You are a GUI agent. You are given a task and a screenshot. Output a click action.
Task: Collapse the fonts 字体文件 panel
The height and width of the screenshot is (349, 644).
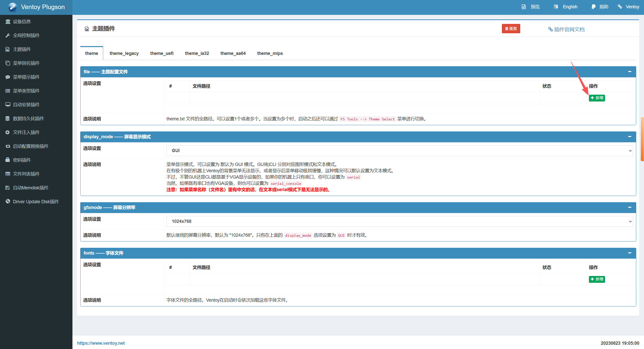click(x=630, y=253)
